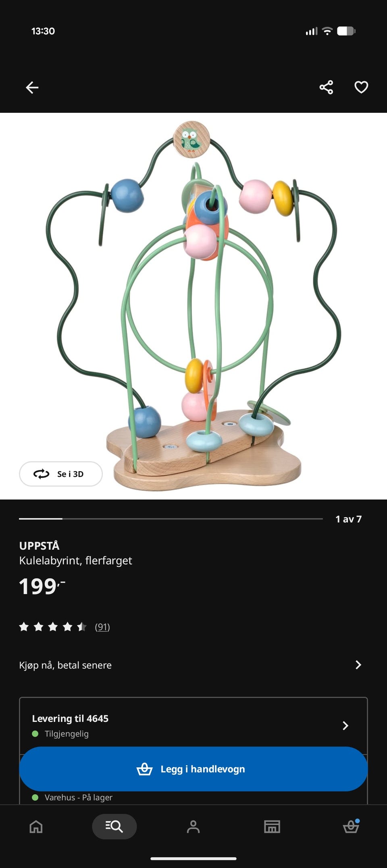
Task: Click the image gallery progress bar
Action: coord(171,519)
